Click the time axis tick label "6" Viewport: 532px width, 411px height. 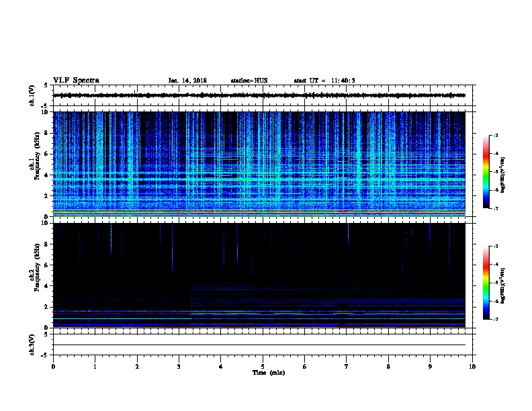click(x=305, y=367)
